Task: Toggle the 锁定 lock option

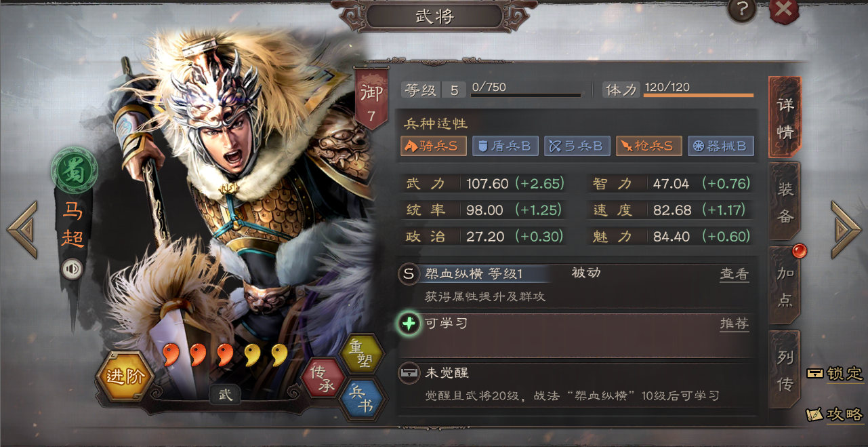Action: pyautogui.click(x=835, y=374)
